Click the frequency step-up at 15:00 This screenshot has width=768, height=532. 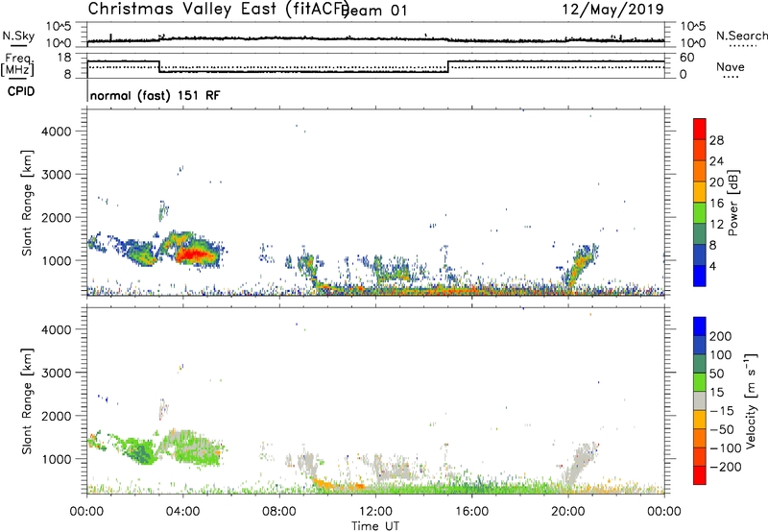[448, 66]
